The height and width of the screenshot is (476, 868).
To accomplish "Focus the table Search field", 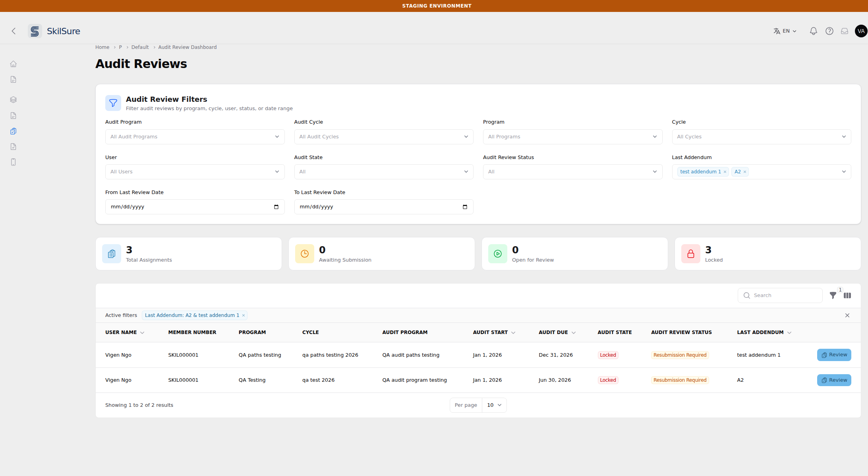I will pyautogui.click(x=780, y=295).
